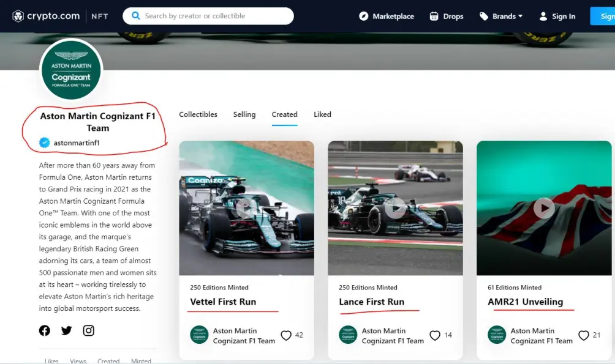Image resolution: width=615 pixels, height=364 pixels.
Task: Click 250 Editions Minted on Lance card
Action: tap(368, 287)
